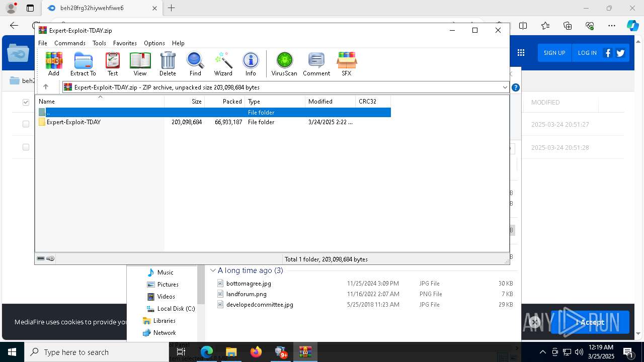Run the Test archive tool
This screenshot has width=644, height=362.
tap(113, 64)
